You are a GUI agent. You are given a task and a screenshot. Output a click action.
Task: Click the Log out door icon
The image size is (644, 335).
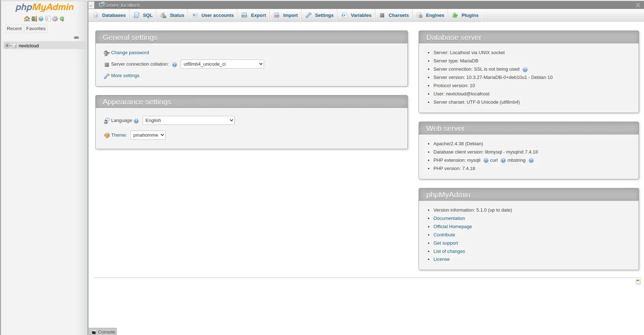pos(34,19)
